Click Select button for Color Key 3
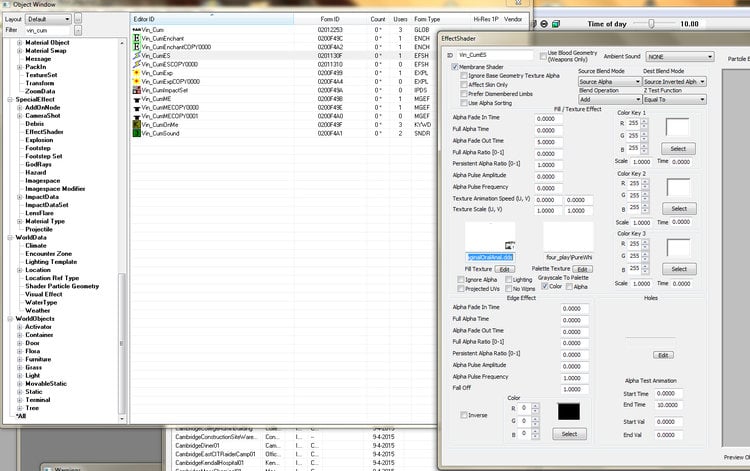Viewport: 750px width, 471px height. point(679,269)
